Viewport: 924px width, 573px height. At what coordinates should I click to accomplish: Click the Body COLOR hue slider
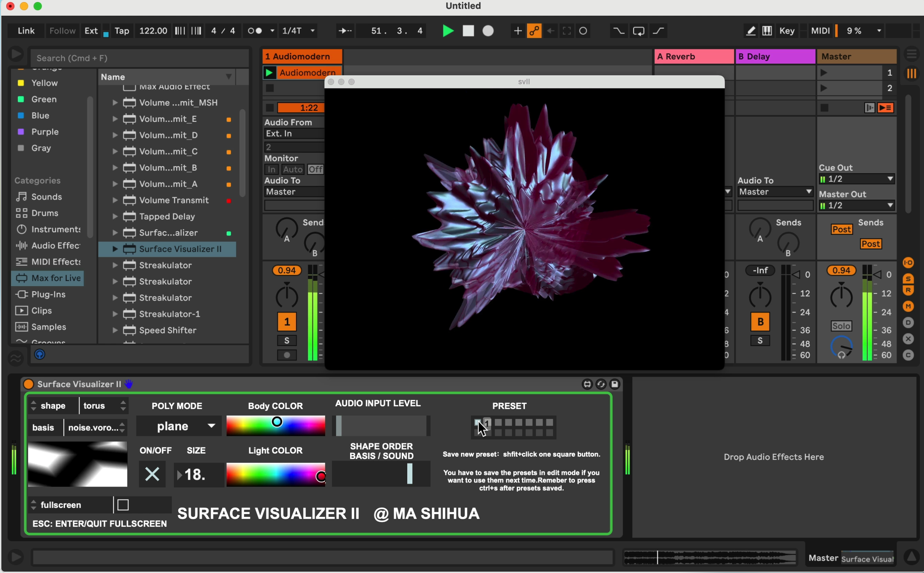(x=275, y=425)
